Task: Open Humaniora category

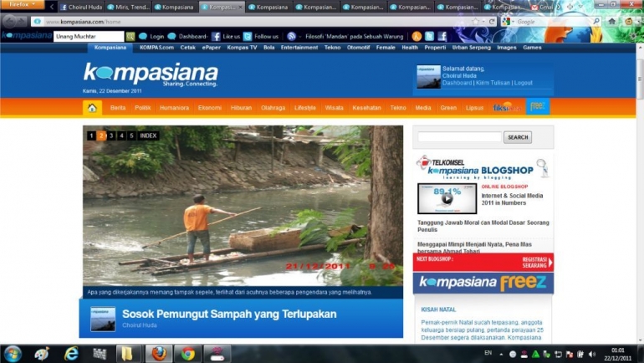Action: [x=174, y=108]
